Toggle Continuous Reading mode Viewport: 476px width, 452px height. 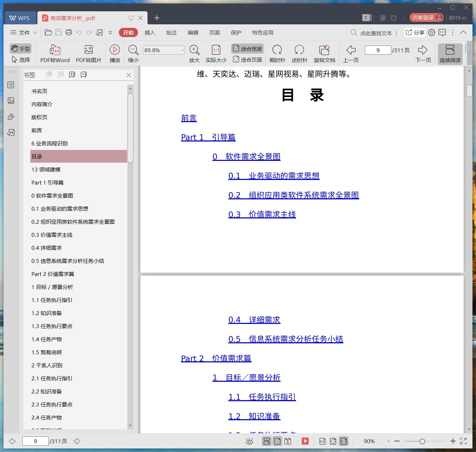coord(450,54)
